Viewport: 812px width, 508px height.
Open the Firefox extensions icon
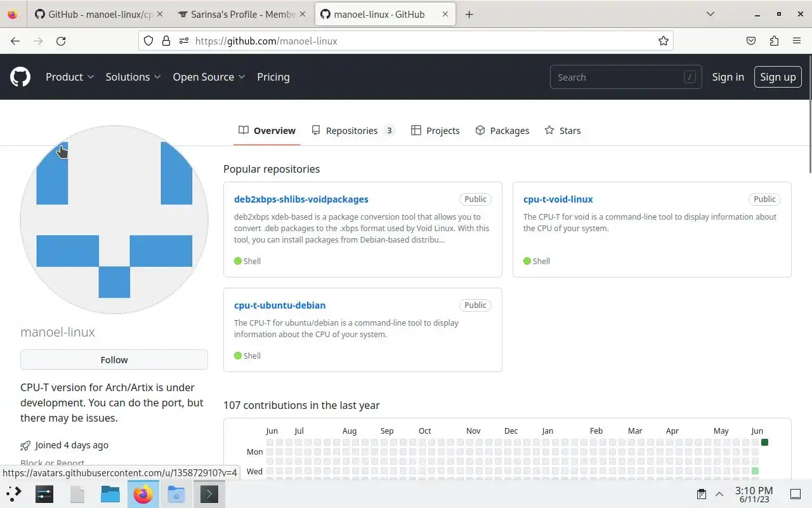pyautogui.click(x=774, y=41)
